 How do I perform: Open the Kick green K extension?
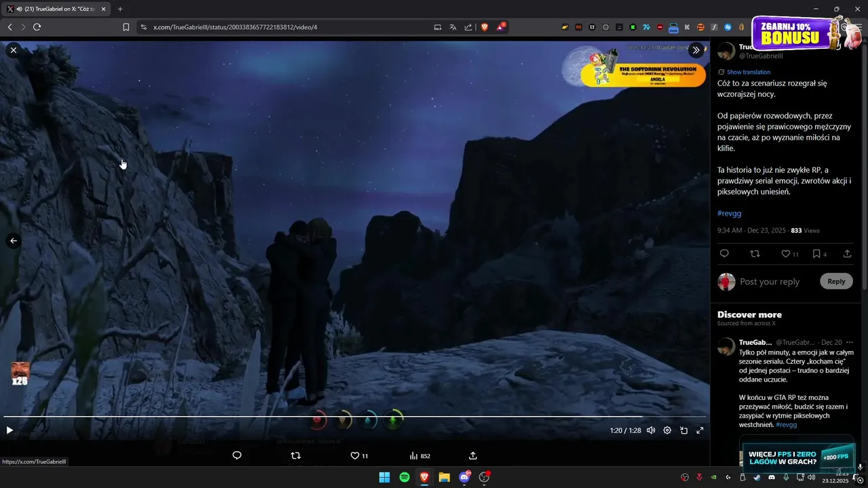pyautogui.click(x=633, y=27)
